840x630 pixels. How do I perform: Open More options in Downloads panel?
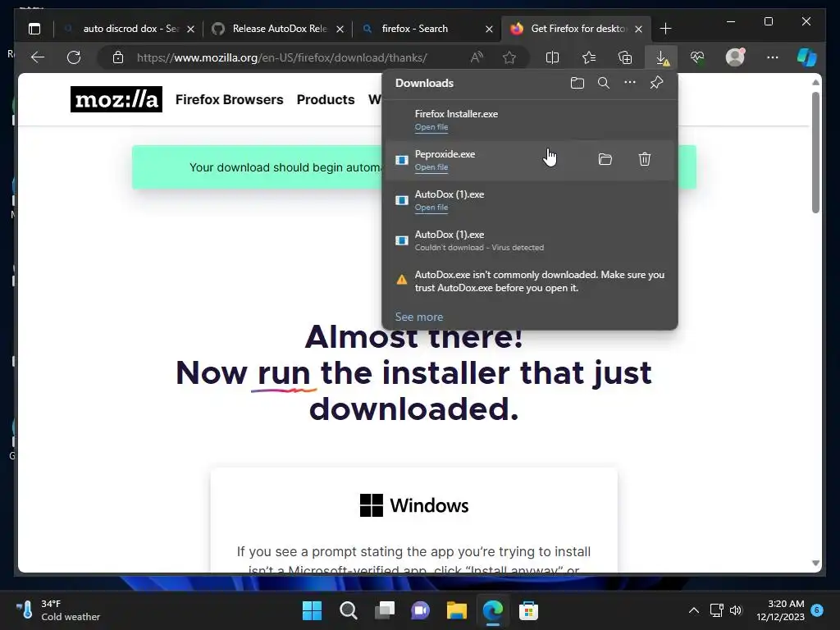click(630, 83)
